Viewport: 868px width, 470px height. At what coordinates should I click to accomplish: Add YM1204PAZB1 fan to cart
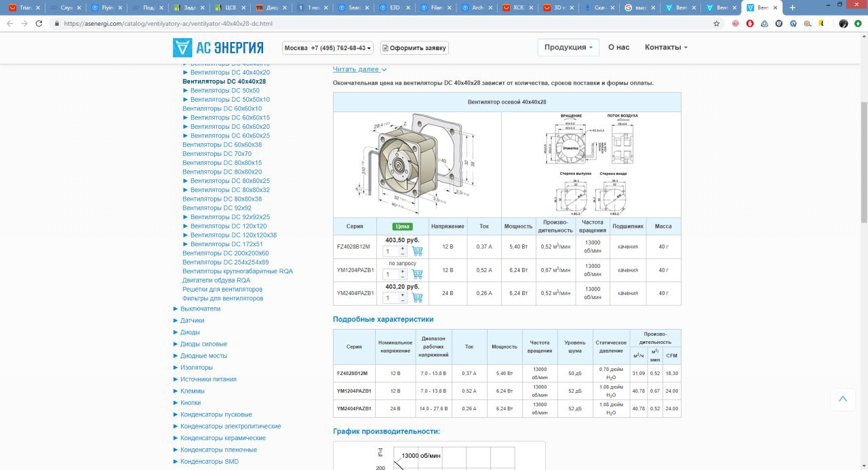417,274
